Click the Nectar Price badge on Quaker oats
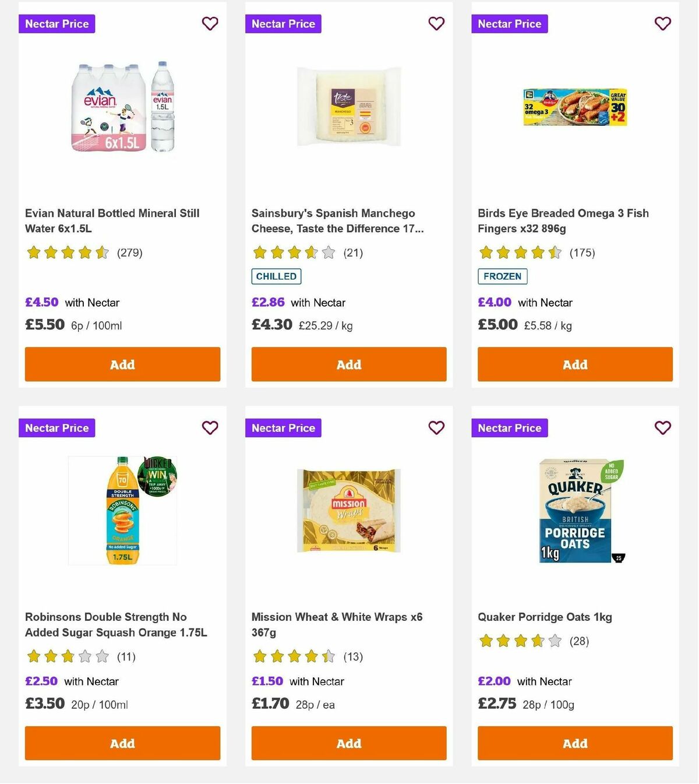This screenshot has height=784, width=699. point(509,427)
